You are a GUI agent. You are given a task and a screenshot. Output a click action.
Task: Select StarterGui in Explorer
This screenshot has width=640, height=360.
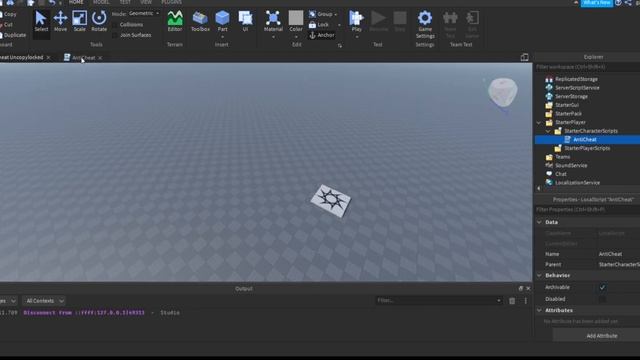click(567, 105)
